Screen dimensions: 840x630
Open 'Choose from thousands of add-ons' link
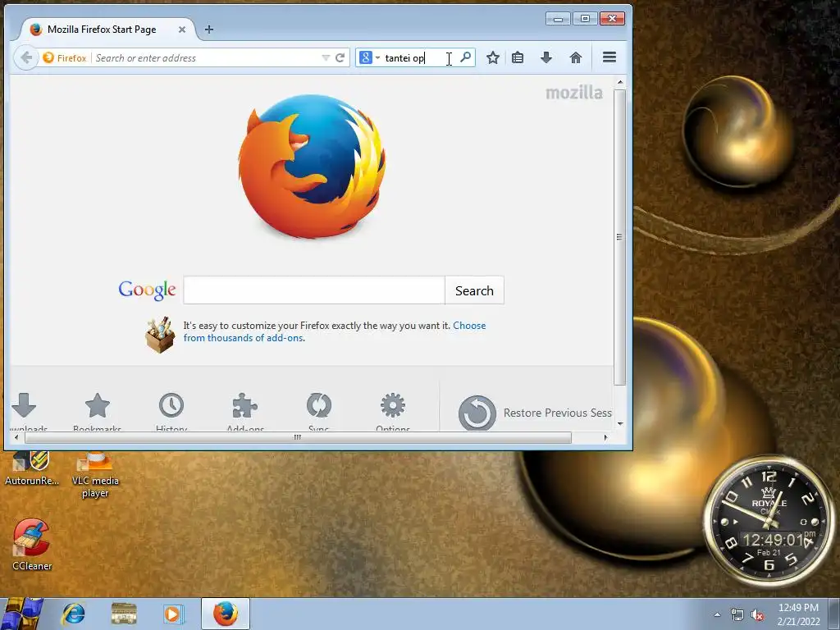pos(335,331)
